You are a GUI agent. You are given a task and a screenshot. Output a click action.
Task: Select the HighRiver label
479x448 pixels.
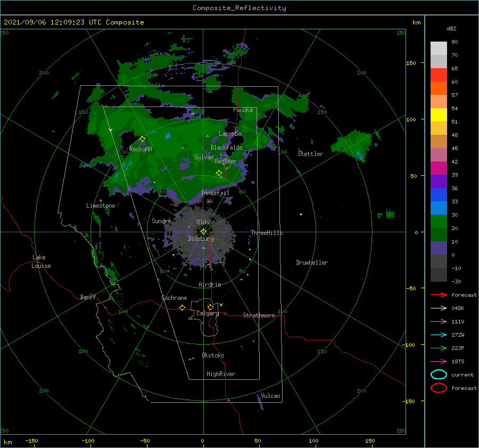(221, 374)
